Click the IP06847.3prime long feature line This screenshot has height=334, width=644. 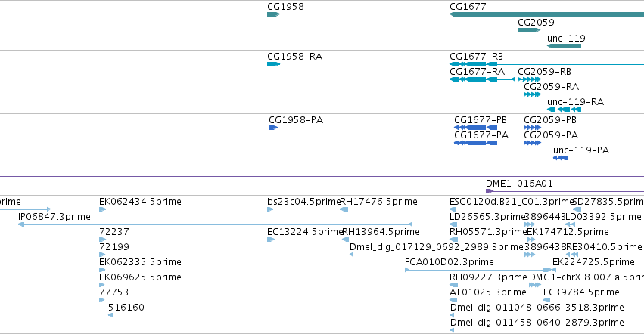coord(215,224)
